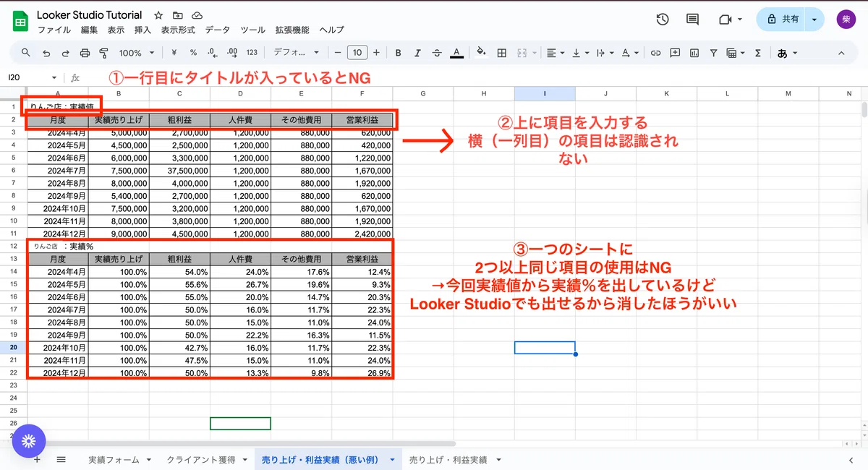Insert a comment from toolbar
The height and width of the screenshot is (470, 868).
[x=675, y=53]
